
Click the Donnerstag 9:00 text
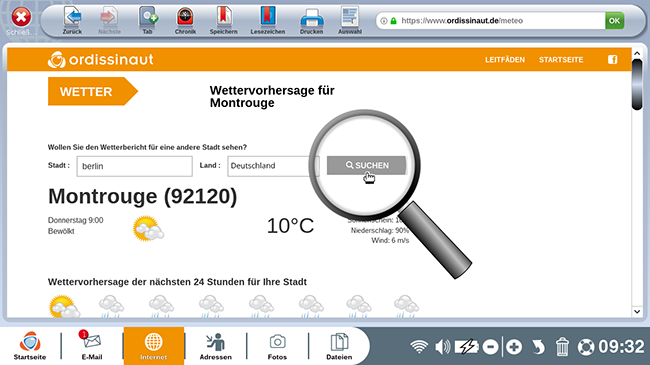point(75,220)
